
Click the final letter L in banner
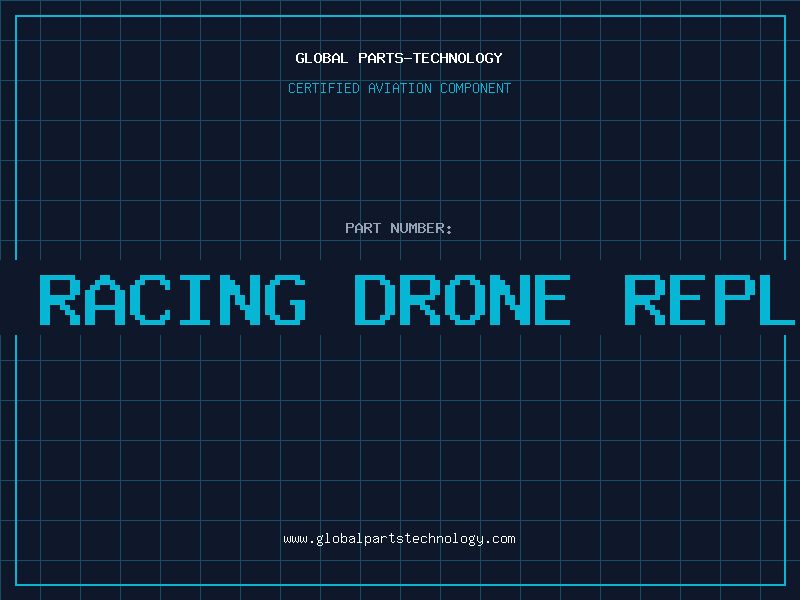775,298
